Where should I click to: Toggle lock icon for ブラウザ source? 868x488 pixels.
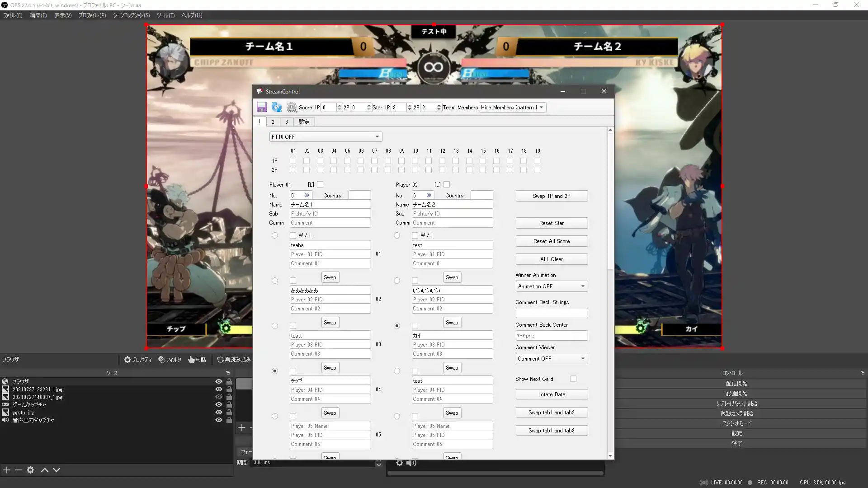[x=229, y=381]
